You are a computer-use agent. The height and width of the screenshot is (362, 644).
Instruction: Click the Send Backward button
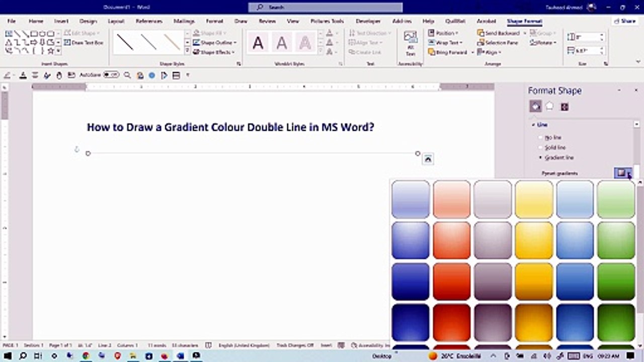[498, 33]
